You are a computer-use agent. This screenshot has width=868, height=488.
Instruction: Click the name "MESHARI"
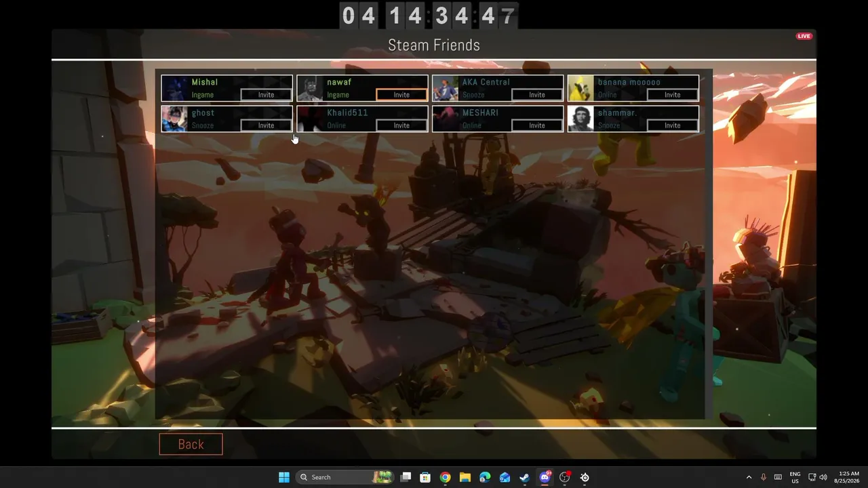pos(480,113)
